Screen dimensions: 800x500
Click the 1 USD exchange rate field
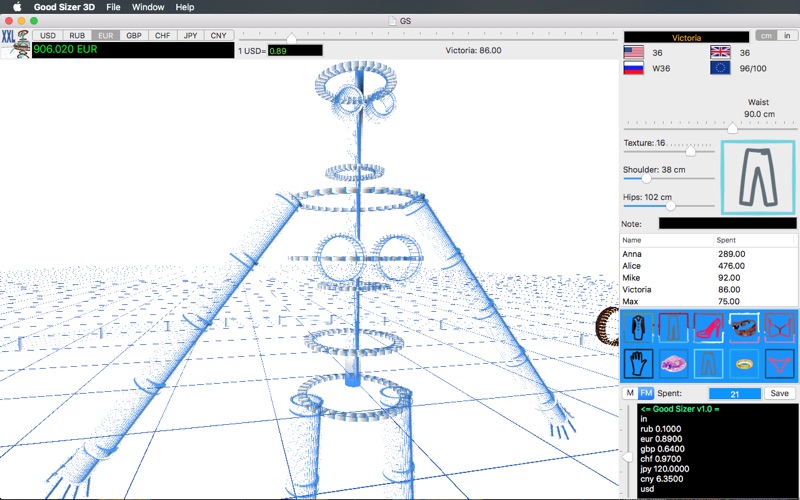click(x=295, y=51)
